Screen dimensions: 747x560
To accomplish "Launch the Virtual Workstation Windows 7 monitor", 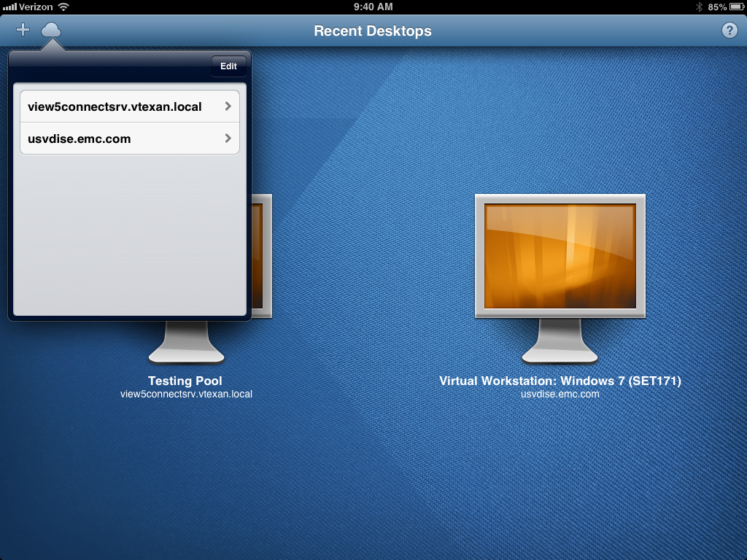I will pyautogui.click(x=560, y=257).
